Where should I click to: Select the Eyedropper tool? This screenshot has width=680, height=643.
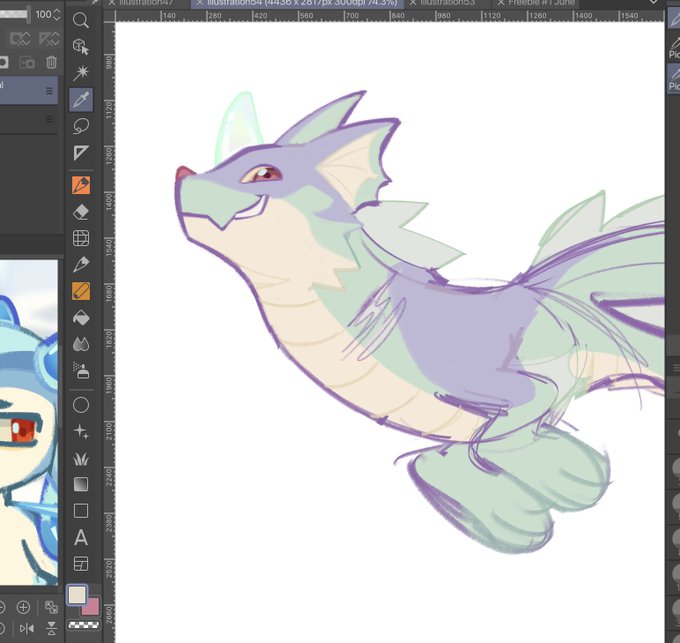(81, 100)
